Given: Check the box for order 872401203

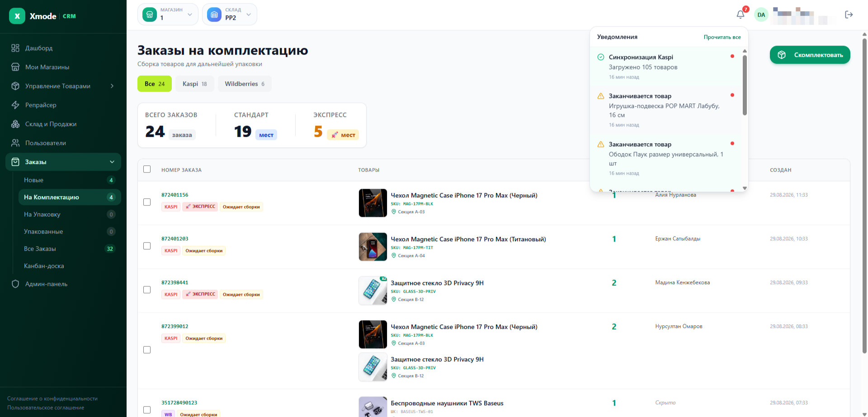Looking at the screenshot, I should click(147, 246).
